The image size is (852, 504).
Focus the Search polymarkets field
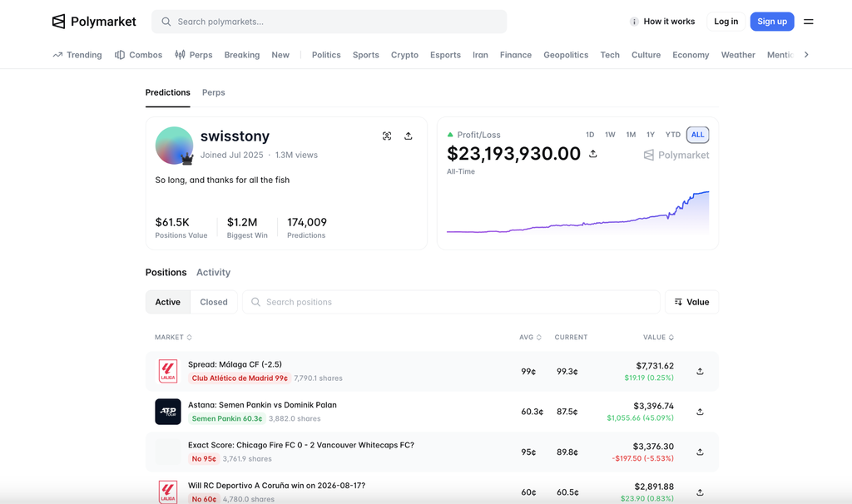(x=329, y=22)
